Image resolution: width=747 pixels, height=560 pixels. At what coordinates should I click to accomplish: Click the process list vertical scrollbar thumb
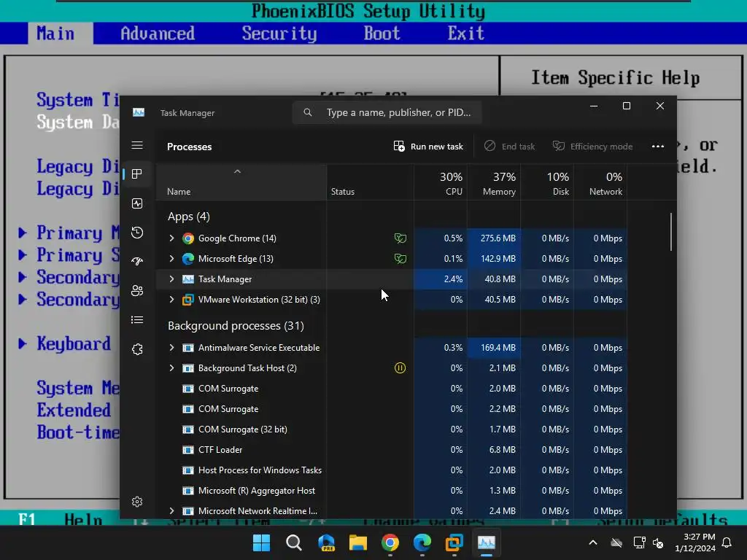[x=671, y=231]
